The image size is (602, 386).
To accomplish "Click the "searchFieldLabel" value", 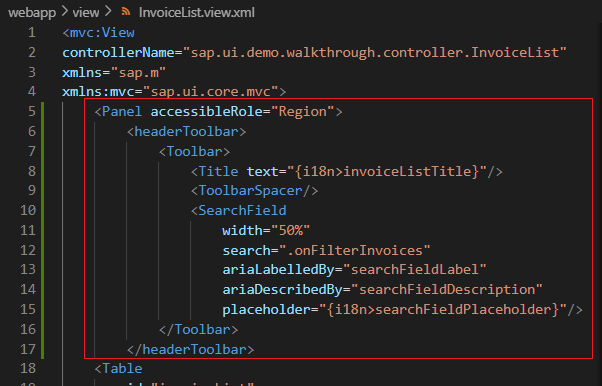I will pos(414,269).
